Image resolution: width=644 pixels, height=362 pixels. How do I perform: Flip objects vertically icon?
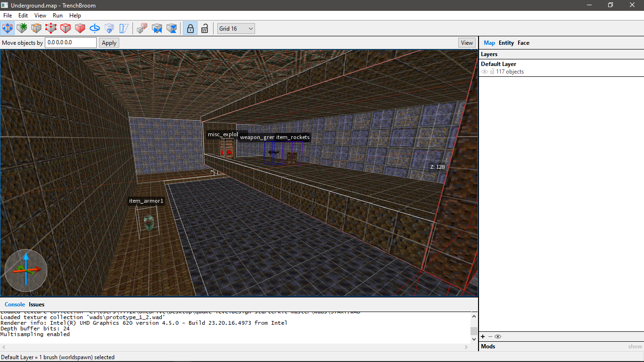pos(172,28)
